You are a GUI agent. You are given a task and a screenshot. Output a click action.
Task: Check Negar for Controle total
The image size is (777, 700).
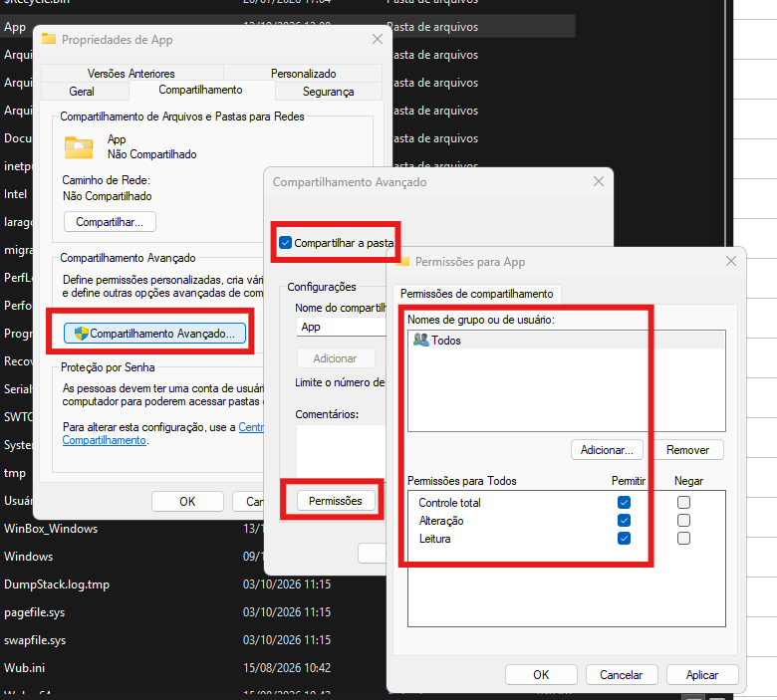pyautogui.click(x=683, y=502)
